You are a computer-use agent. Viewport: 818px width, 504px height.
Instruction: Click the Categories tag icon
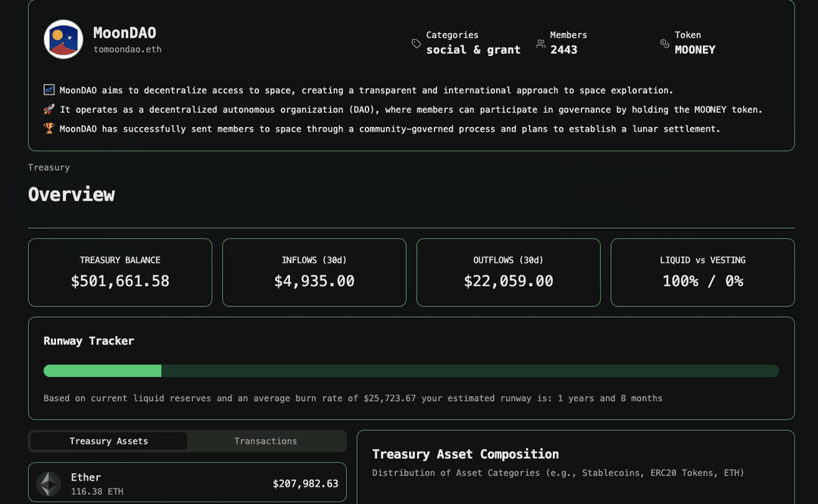coord(416,43)
